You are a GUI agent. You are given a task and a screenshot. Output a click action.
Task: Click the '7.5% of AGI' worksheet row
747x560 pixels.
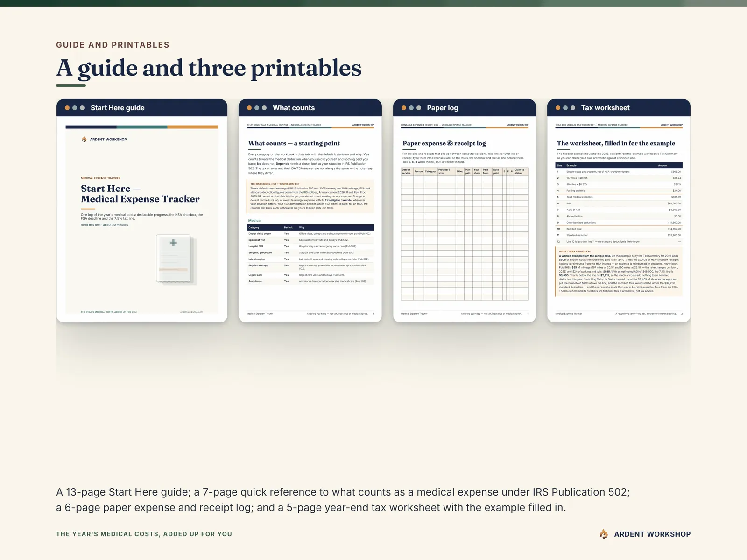coord(619,210)
